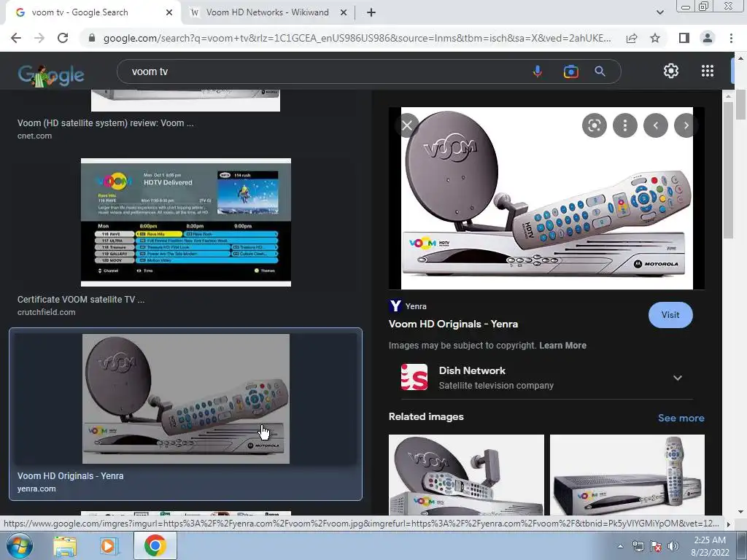Open the preview's three-dot more options
Screen dimensions: 747x560
[625, 125]
